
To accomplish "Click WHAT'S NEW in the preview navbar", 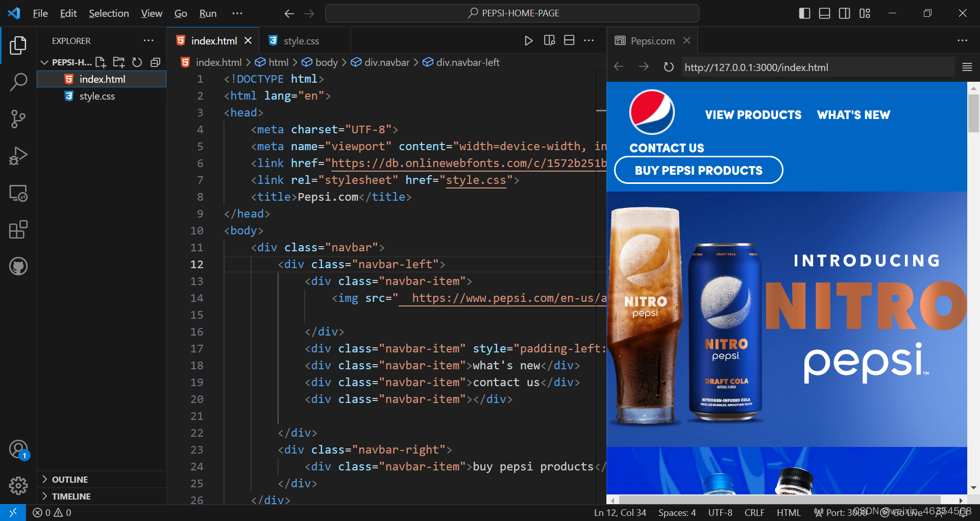I will [853, 115].
